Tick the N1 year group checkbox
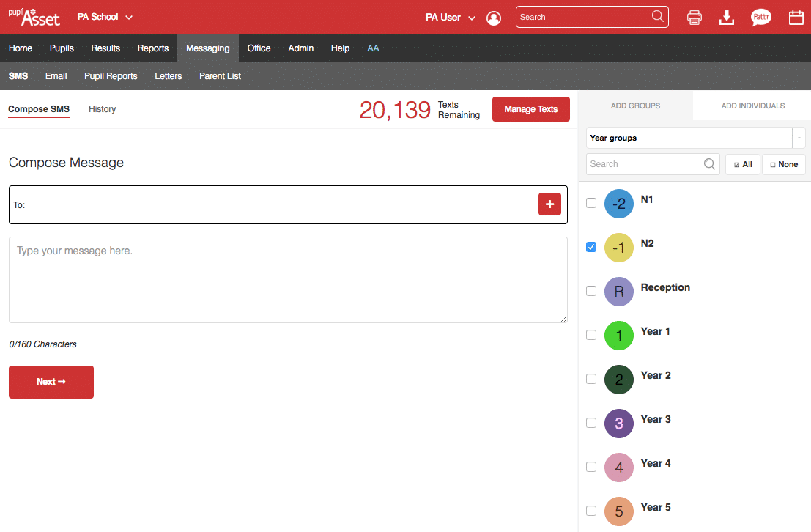This screenshot has width=811, height=532. point(591,203)
